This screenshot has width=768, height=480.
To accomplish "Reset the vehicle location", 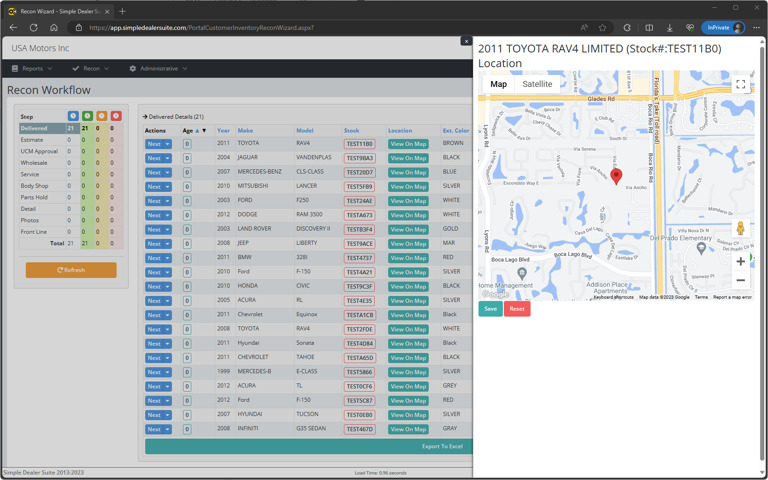I will coord(517,309).
